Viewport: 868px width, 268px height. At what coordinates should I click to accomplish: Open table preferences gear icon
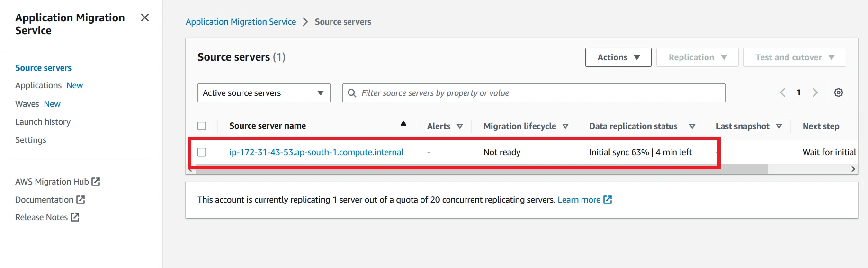(x=839, y=92)
